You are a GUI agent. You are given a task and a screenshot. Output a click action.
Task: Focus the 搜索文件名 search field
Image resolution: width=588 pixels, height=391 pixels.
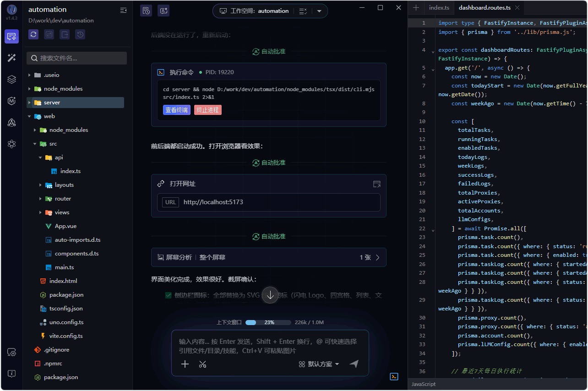coord(76,58)
